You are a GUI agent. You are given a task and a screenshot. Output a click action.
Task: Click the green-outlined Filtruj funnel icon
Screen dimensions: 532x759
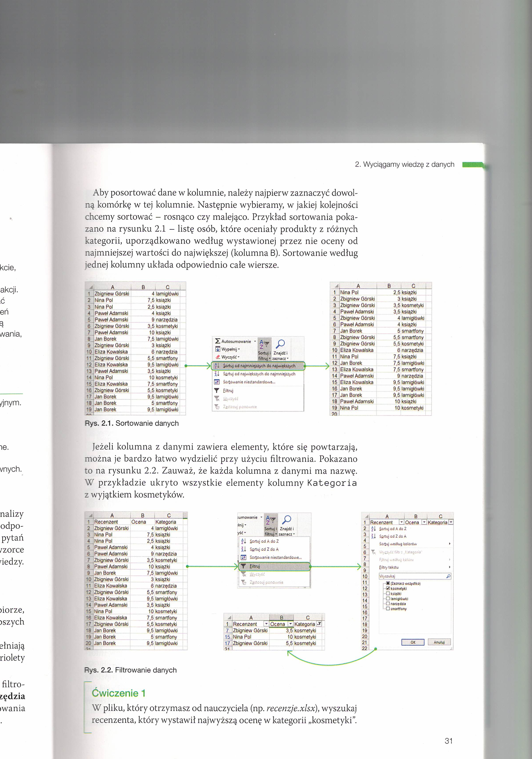click(243, 566)
